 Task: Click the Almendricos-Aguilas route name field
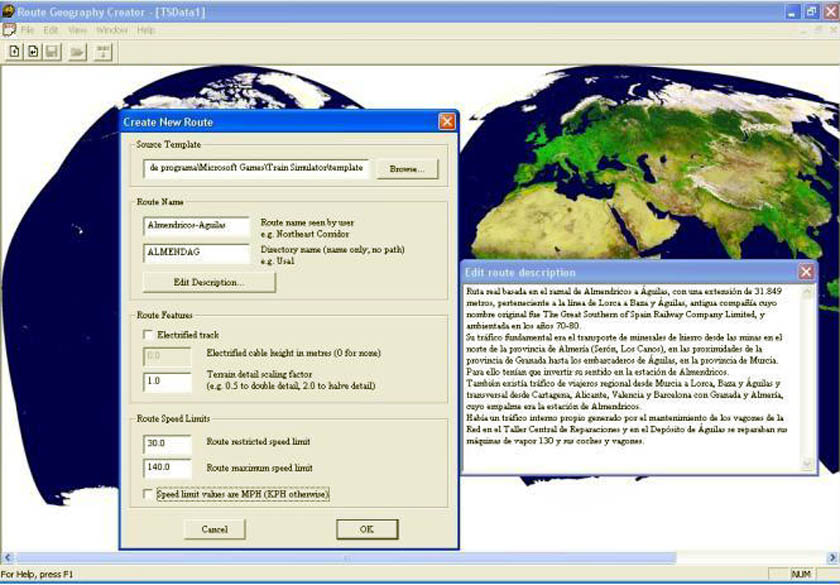[196, 226]
